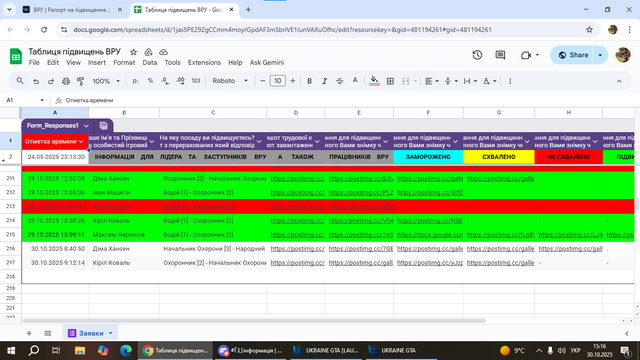Open the Roboto font dropdown

[230, 81]
